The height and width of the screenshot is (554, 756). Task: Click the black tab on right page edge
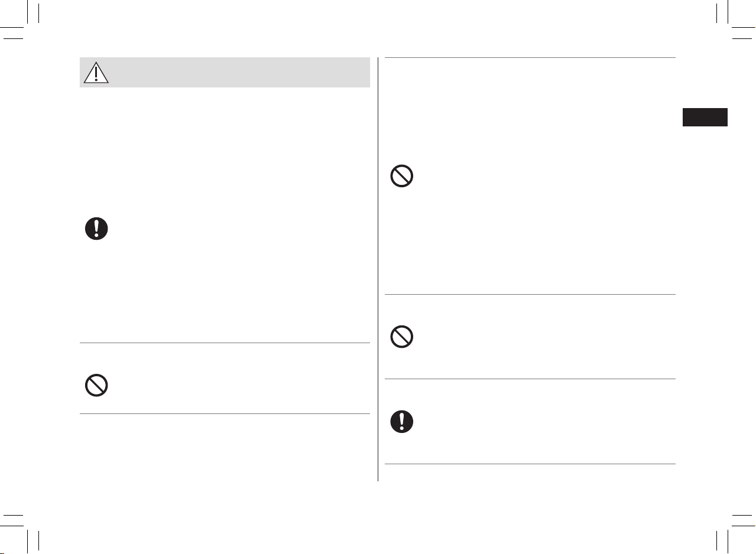pos(705,117)
